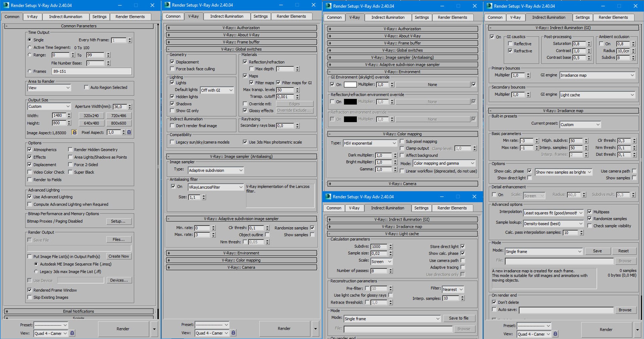Image resolution: width=644 pixels, height=339 pixels.
Task: Click the 640x480 output size preset
Action: click(x=91, y=123)
